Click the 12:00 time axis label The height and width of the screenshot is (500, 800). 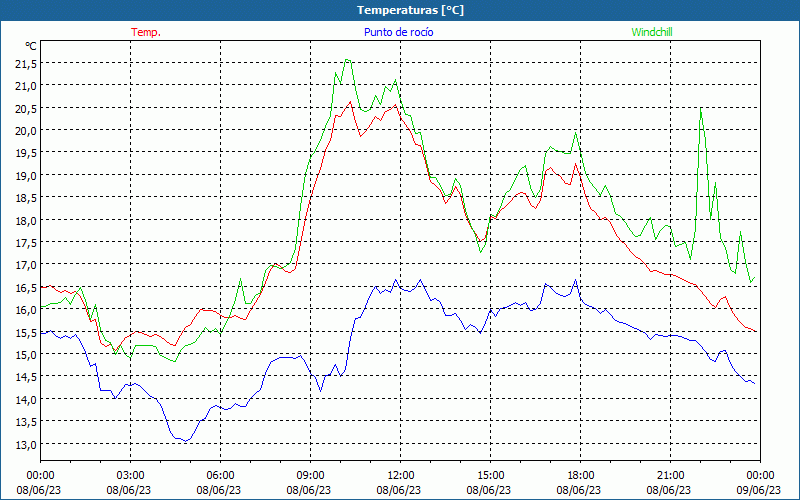click(401, 476)
